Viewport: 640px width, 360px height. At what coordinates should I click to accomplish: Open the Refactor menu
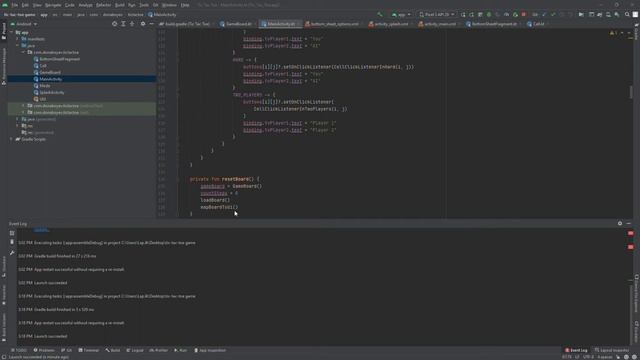(x=103, y=5)
